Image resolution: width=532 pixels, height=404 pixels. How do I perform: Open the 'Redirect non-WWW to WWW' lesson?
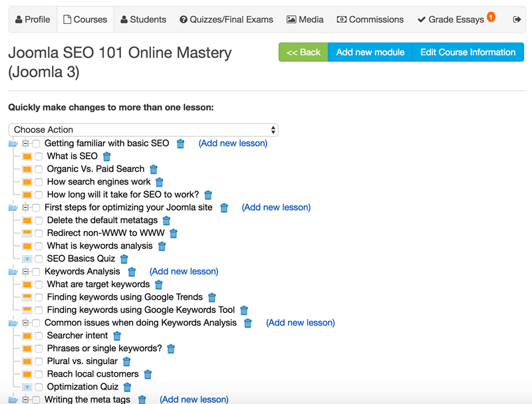(106, 233)
